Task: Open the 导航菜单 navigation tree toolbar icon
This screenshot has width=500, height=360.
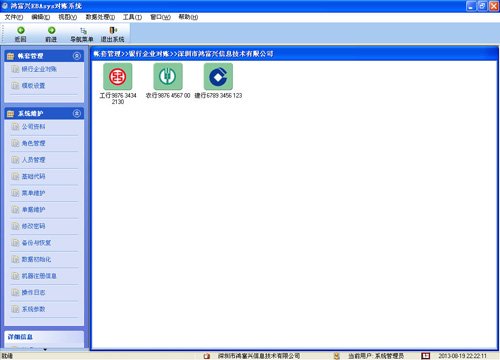Action: coord(83,31)
